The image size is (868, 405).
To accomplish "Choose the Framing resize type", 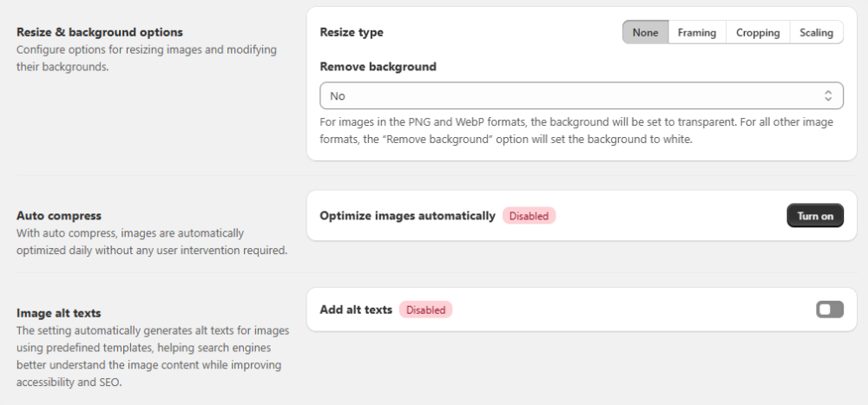I will pos(697,33).
